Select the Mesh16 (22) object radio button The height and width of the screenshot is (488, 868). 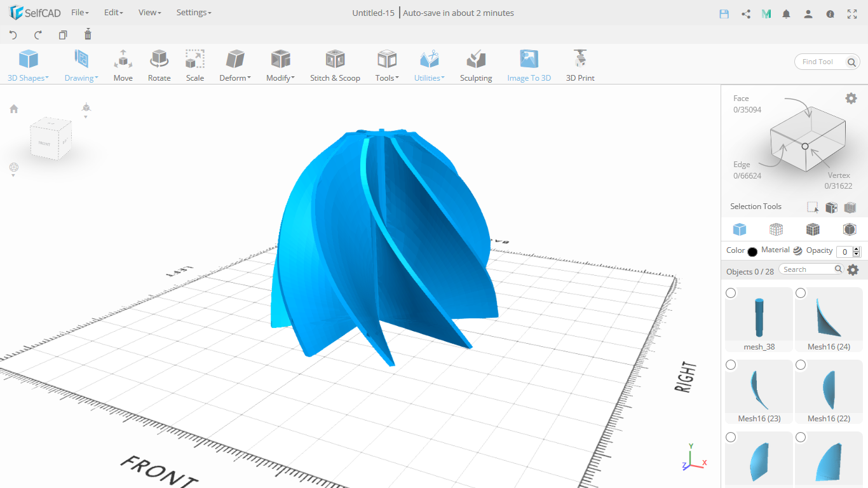click(801, 365)
